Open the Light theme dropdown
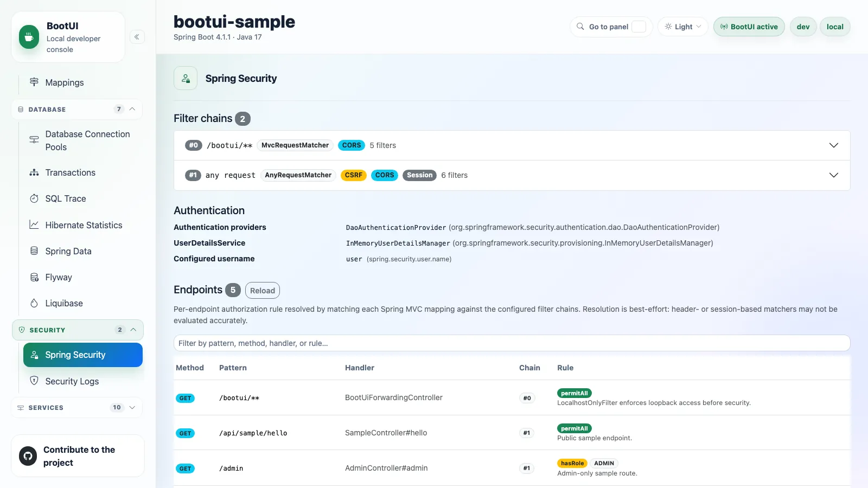The height and width of the screenshot is (488, 868). point(683,27)
